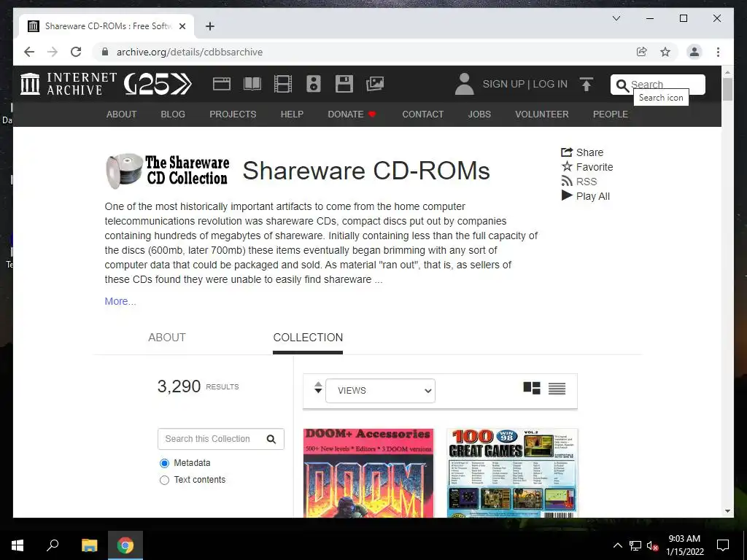Open Chrome three-dot menu
Image resolution: width=747 pixels, height=560 pixels.
coord(718,52)
